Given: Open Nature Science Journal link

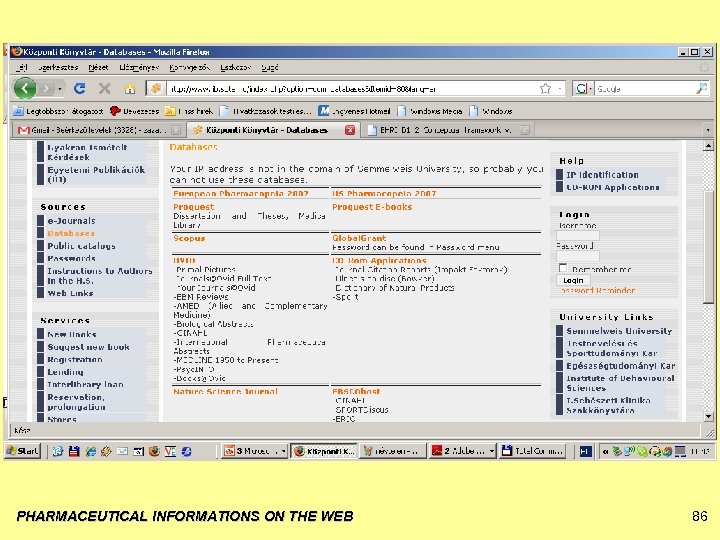Looking at the screenshot, I should click(x=225, y=392).
